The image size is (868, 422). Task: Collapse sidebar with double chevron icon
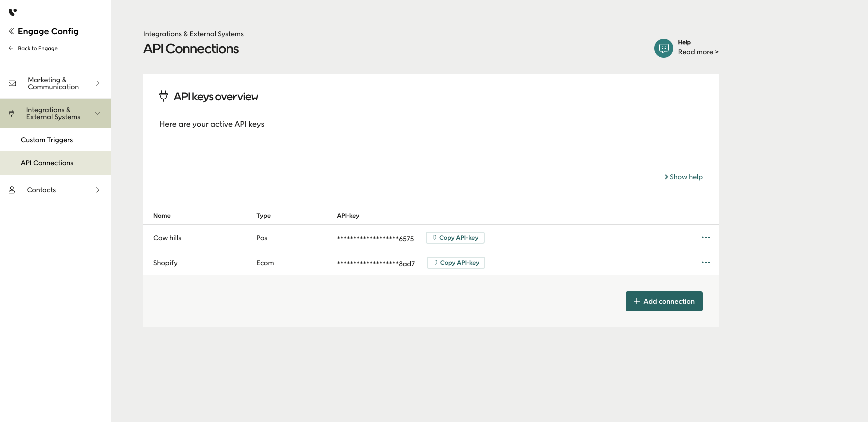pyautogui.click(x=11, y=31)
